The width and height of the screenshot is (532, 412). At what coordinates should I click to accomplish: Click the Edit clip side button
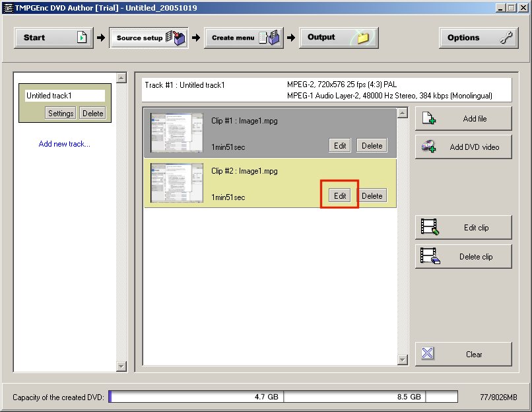[463, 228]
